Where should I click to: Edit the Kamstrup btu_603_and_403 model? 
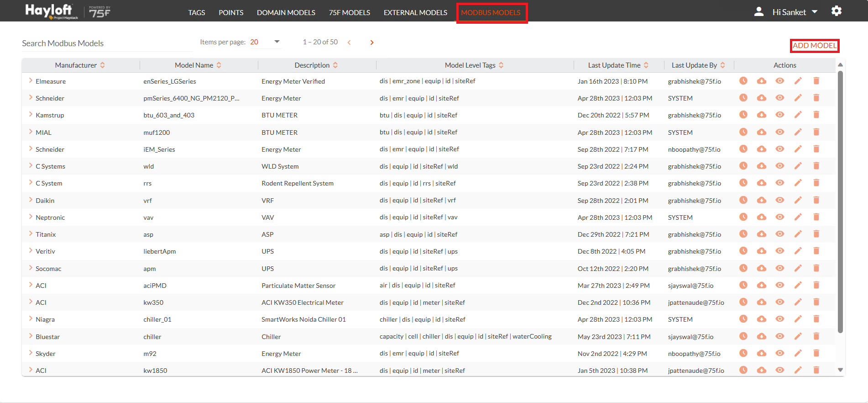(x=798, y=115)
